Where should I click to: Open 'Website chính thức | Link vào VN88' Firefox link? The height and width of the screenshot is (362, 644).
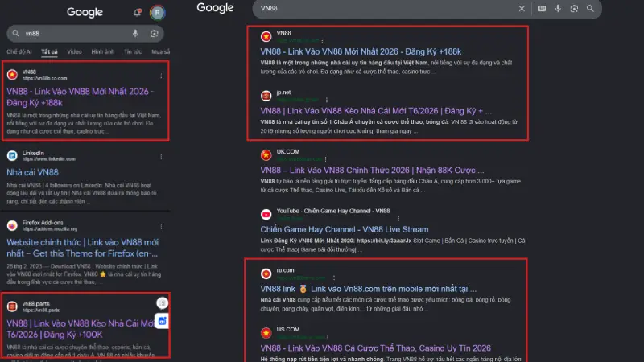(83, 248)
